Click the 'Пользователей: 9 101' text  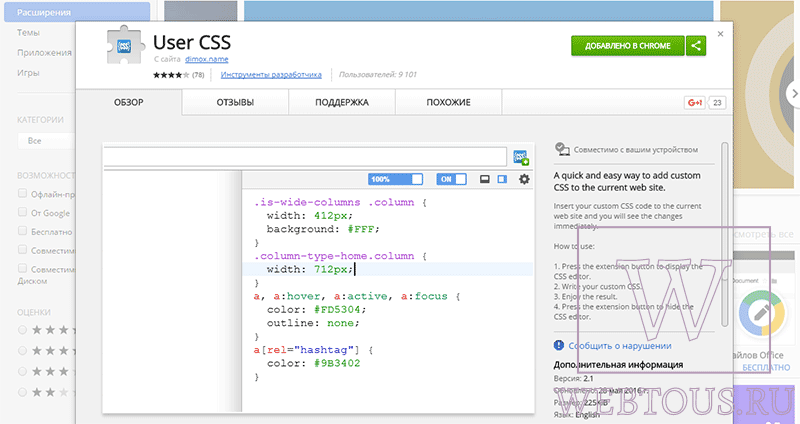click(378, 74)
